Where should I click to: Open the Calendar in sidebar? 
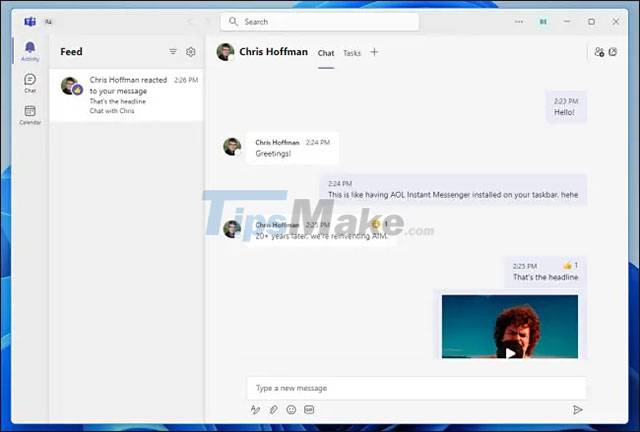click(x=30, y=115)
